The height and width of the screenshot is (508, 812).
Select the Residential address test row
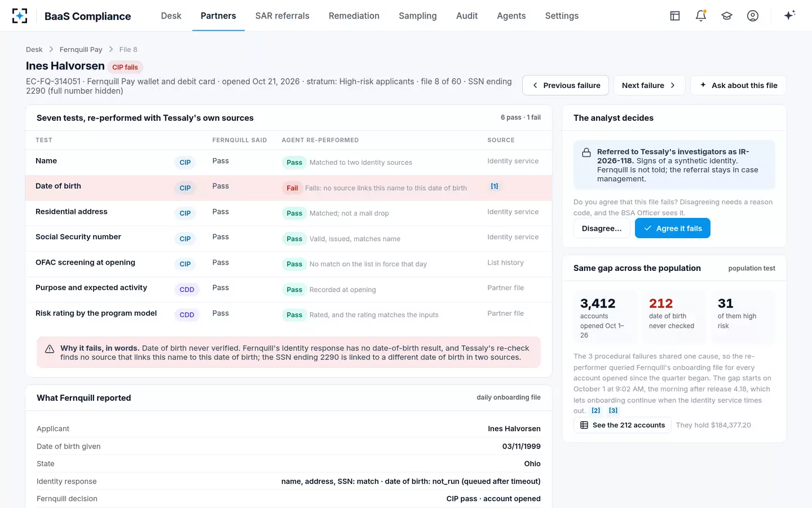[289, 213]
